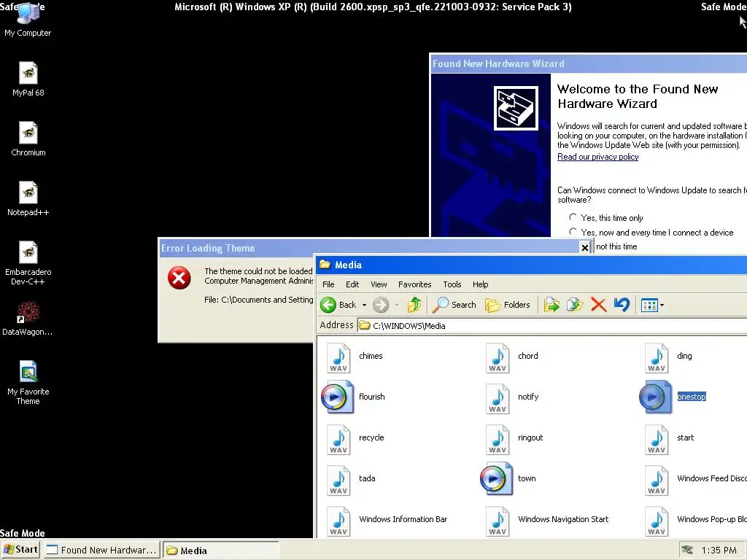Open the Tools menu in Media
The height and width of the screenshot is (560, 747).
(x=452, y=284)
